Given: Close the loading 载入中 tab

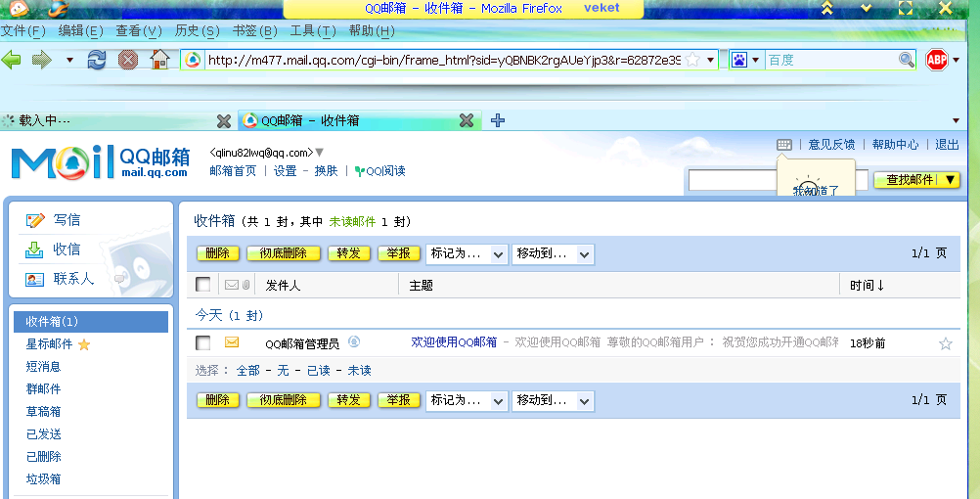Looking at the screenshot, I should click(x=223, y=120).
